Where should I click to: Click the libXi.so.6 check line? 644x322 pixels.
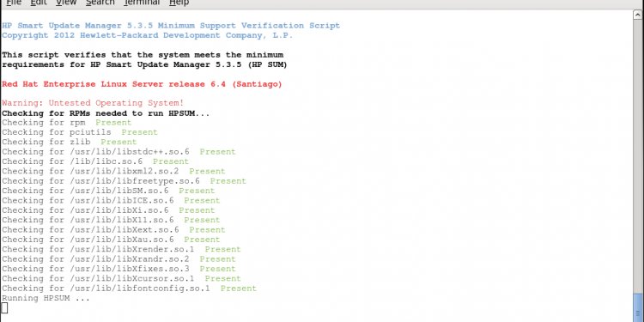pyautogui.click(x=108, y=210)
